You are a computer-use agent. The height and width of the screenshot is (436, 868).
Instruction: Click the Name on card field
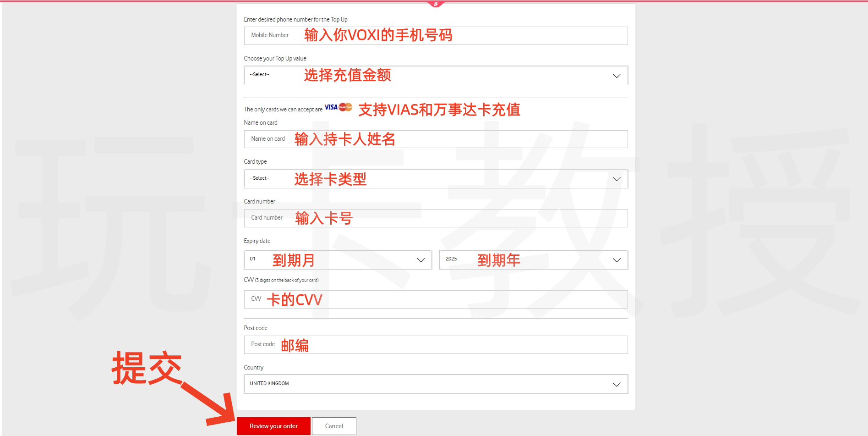(x=435, y=139)
